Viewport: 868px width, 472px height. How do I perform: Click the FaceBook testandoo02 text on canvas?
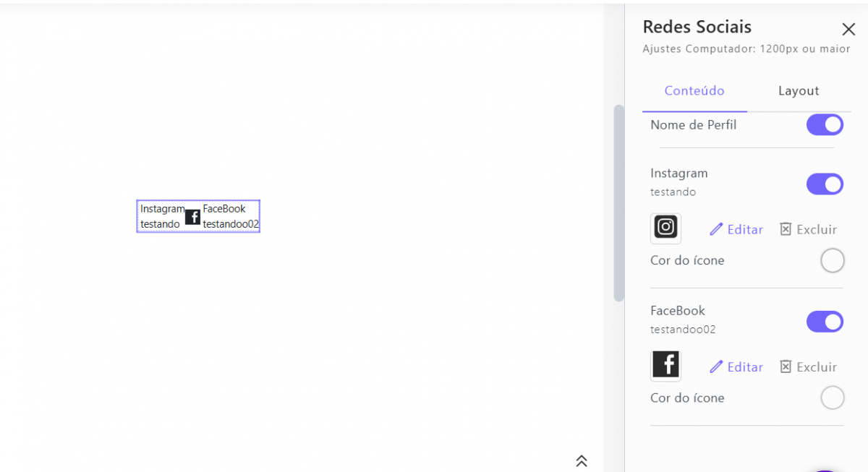pyautogui.click(x=230, y=216)
